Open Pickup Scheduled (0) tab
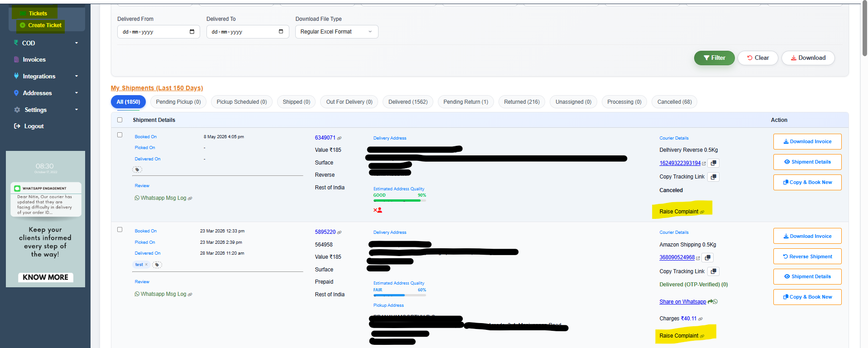This screenshot has height=348, width=868. [242, 102]
